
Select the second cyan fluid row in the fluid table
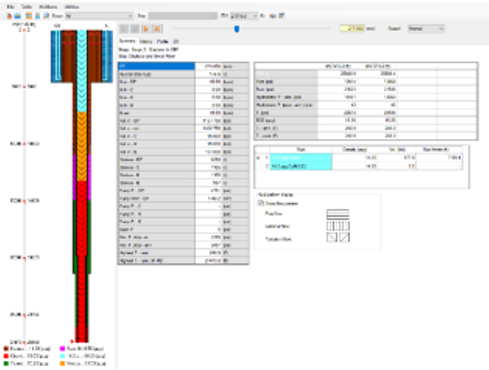(300, 166)
